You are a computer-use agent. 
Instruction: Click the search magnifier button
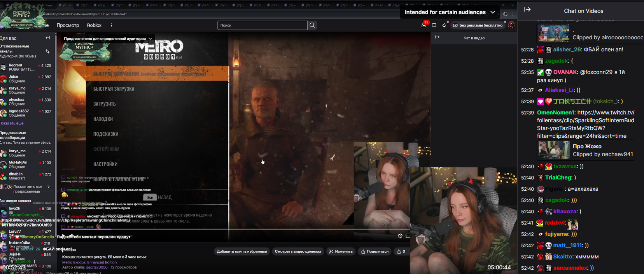click(x=312, y=25)
